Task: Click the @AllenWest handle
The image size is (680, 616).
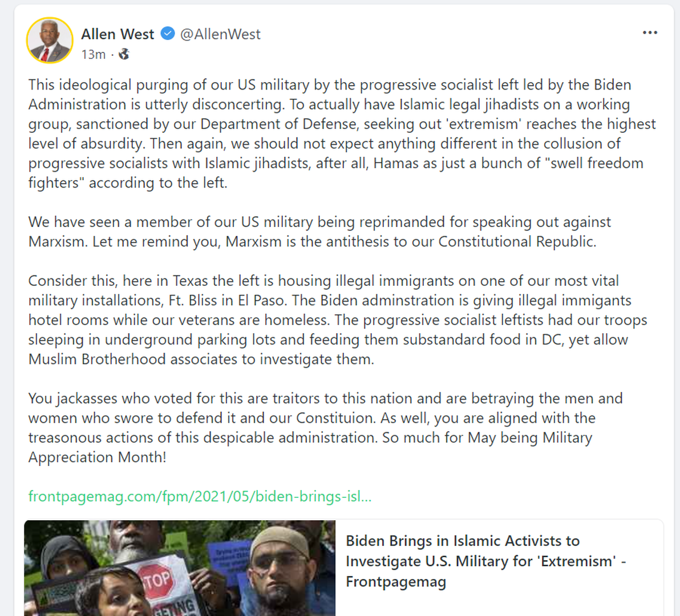Action: (220, 34)
